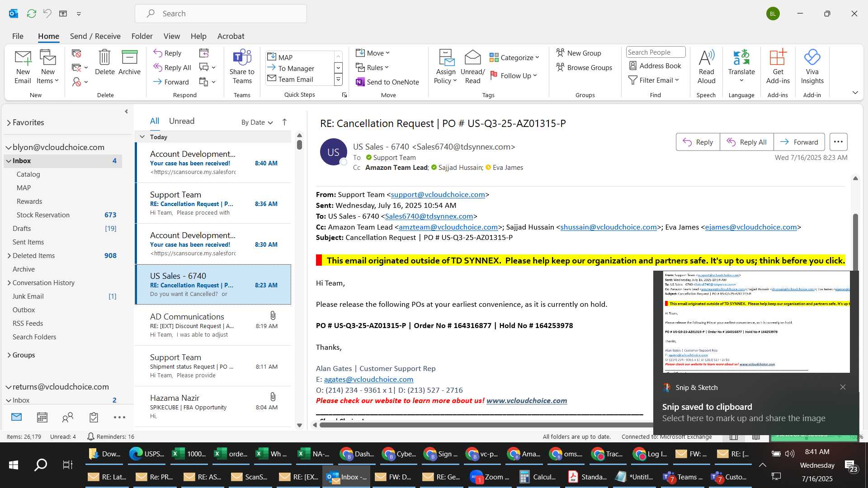Open Calculator from the taskbar
Viewport: 868px width, 488px height.
pos(538,477)
